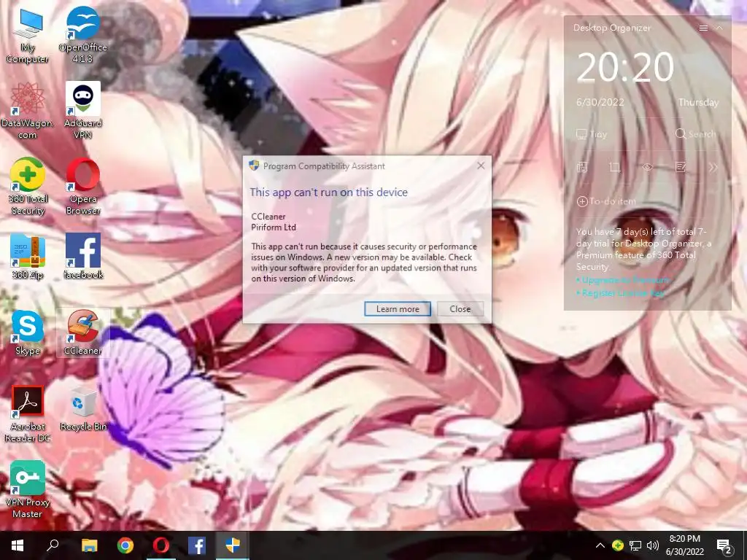
Task: Toggle the eye icon in Desktop Organizer
Action: pyautogui.click(x=648, y=167)
